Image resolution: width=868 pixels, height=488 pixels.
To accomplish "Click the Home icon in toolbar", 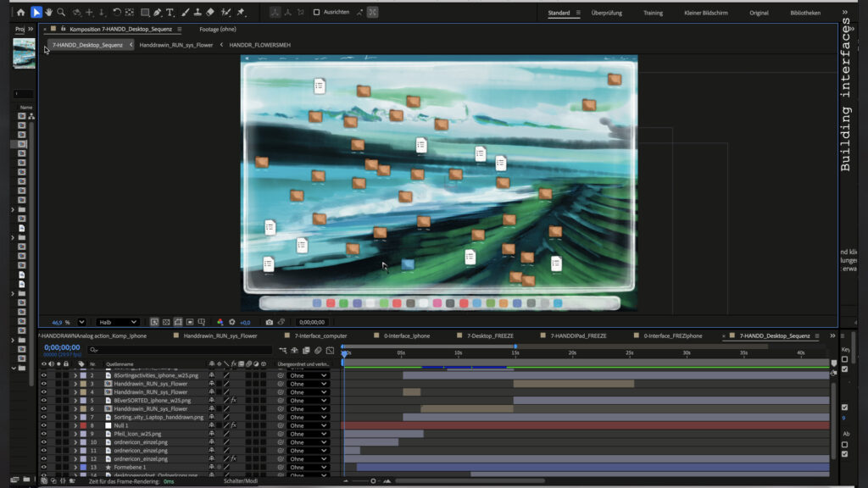I will click(21, 13).
